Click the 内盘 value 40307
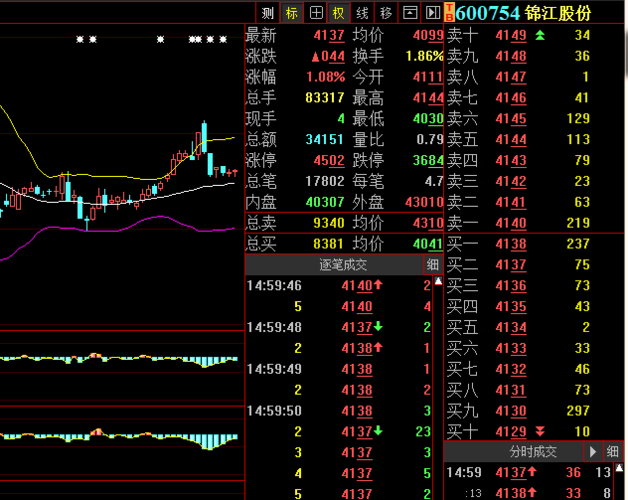628x500 pixels. [325, 202]
